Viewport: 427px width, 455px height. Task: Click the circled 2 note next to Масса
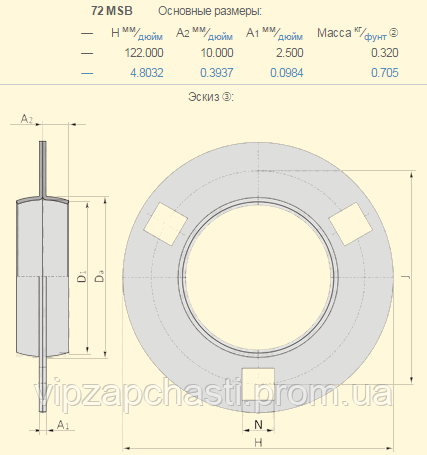pyautogui.click(x=394, y=33)
